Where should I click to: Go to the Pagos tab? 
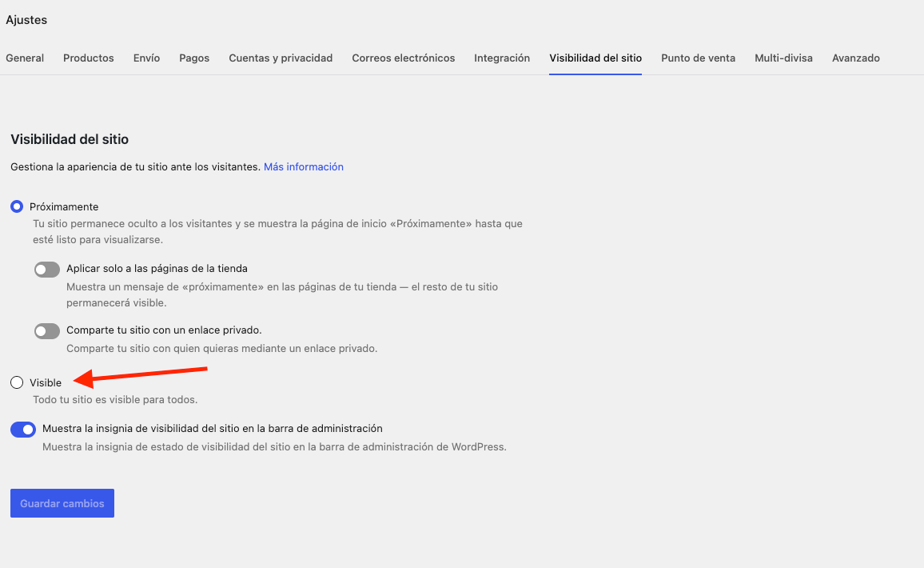pyautogui.click(x=194, y=58)
